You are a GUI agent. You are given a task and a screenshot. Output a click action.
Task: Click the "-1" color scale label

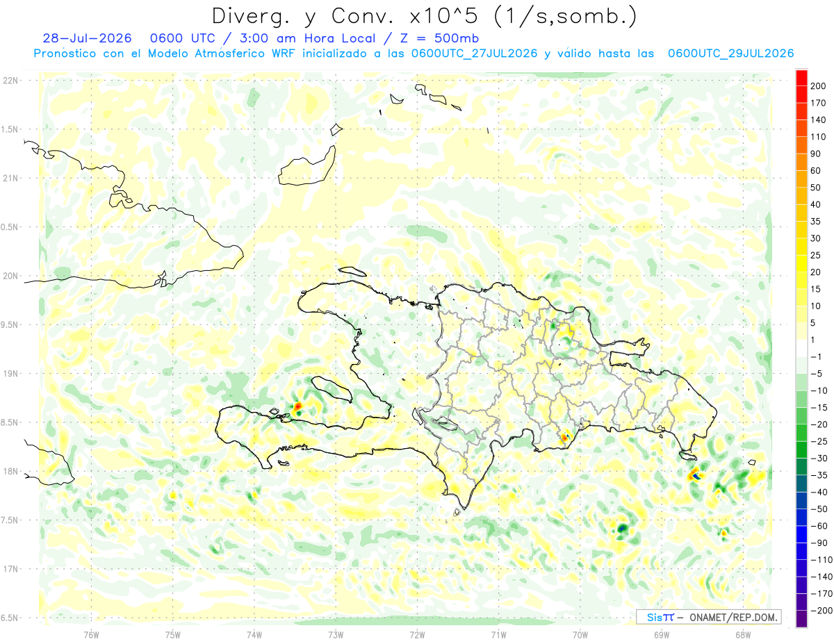[817, 357]
